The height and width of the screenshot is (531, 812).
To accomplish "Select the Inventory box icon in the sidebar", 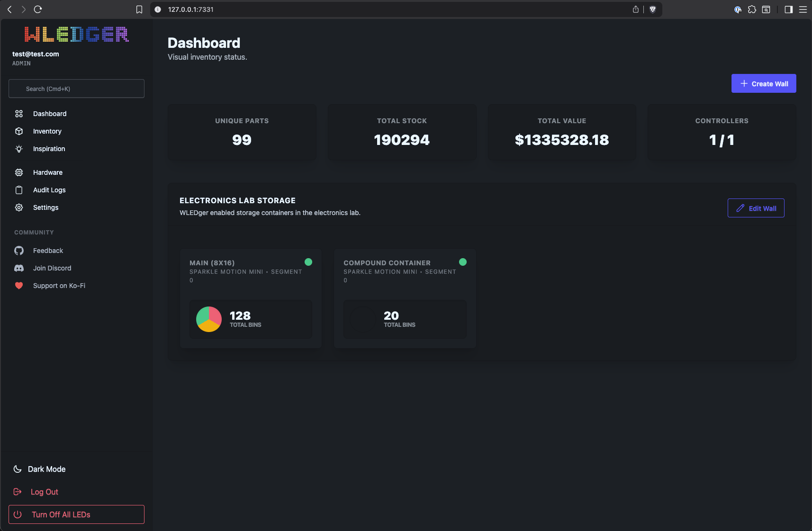I will click(x=19, y=131).
